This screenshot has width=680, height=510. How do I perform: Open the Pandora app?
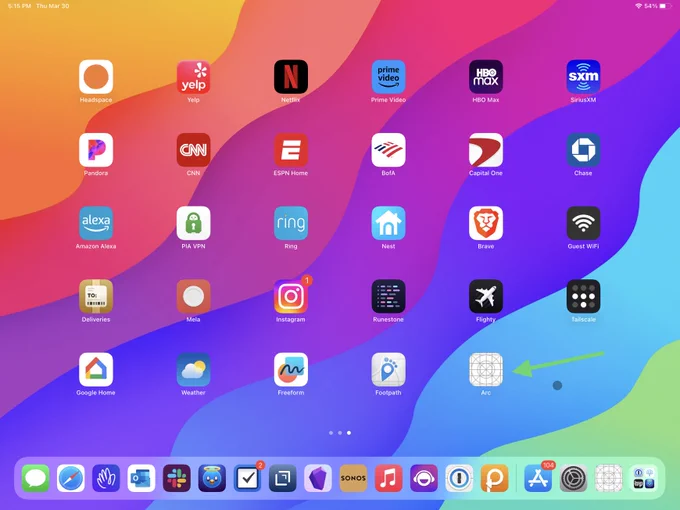coord(96,150)
